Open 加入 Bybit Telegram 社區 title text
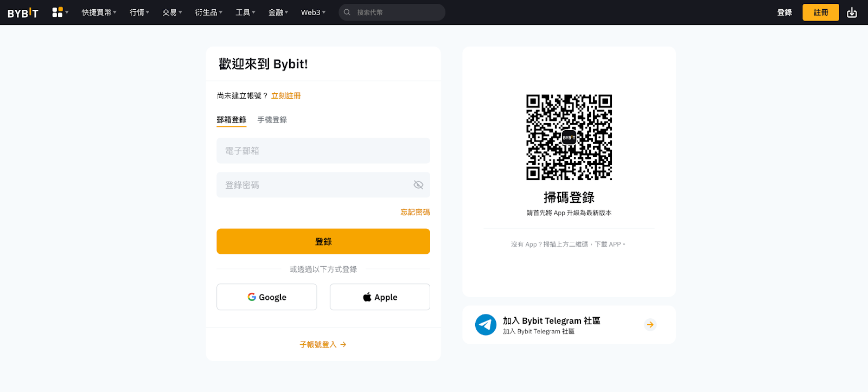The width and height of the screenshot is (868, 392). click(x=551, y=321)
